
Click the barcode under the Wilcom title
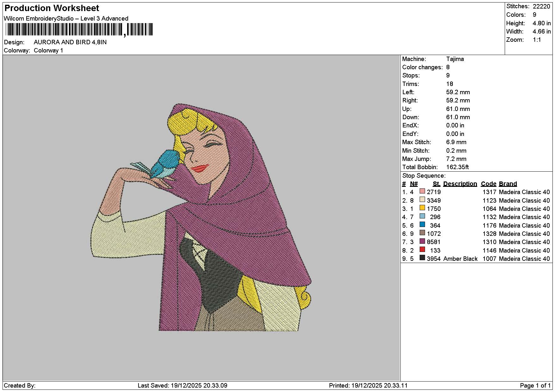point(79,30)
